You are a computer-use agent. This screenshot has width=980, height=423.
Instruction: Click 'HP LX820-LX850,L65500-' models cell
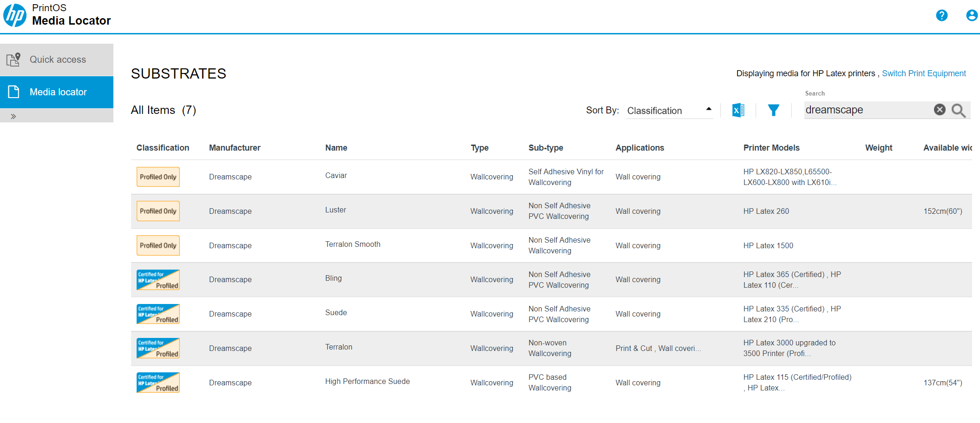click(x=789, y=177)
